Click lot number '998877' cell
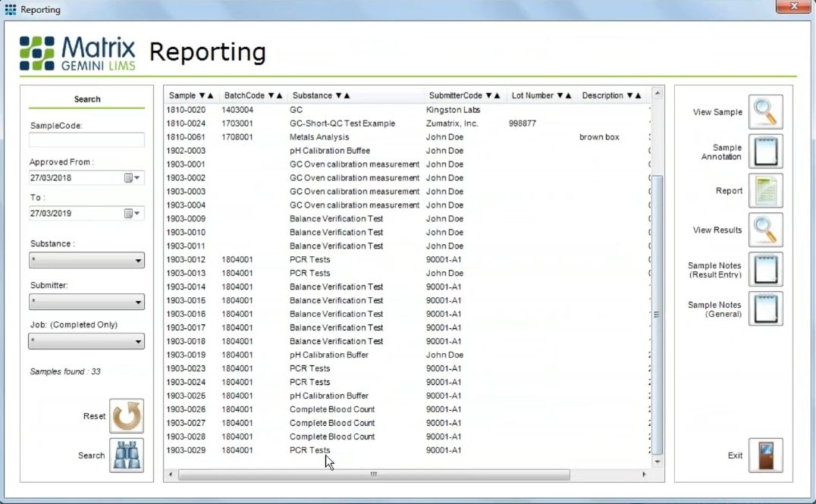Image resolution: width=816 pixels, height=504 pixels. (x=522, y=124)
